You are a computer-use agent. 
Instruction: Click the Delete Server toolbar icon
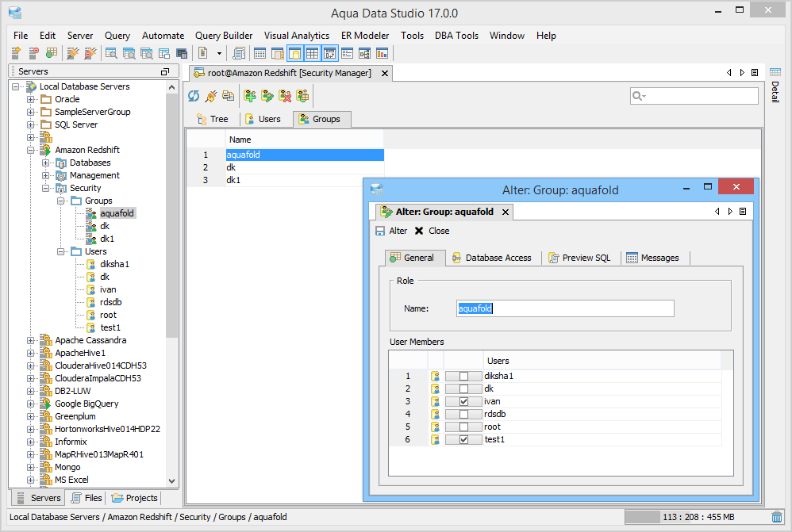pos(34,53)
